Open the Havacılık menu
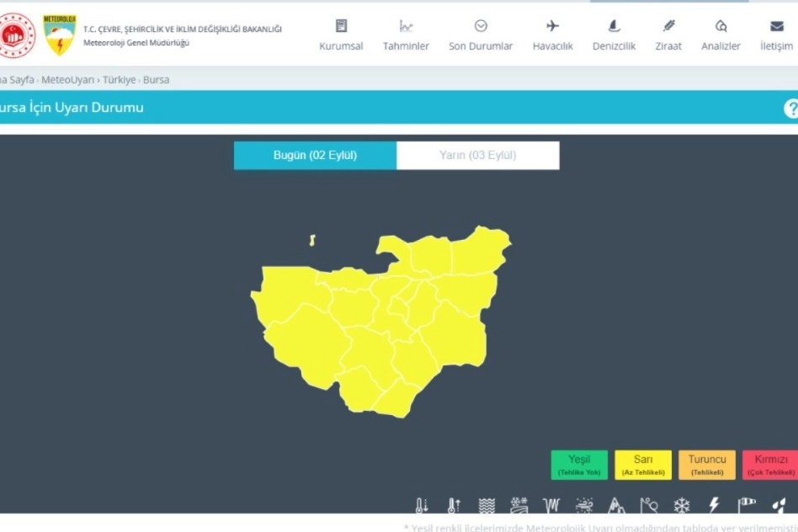798x532 pixels. tap(552, 35)
